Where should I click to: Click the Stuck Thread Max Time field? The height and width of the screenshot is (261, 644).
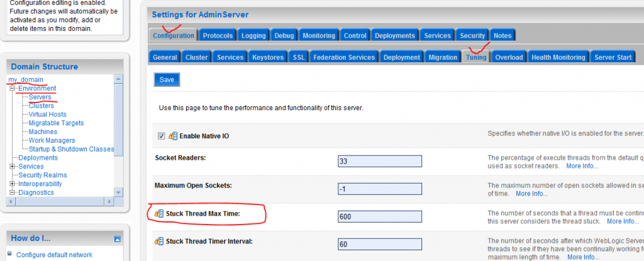tap(379, 217)
